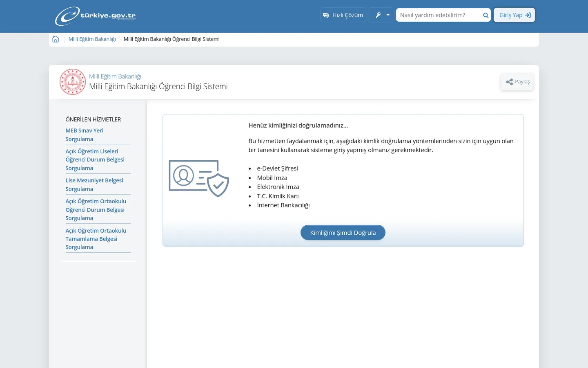
Task: Click Kimliğimi Şimdi Doğrula button
Action: click(x=343, y=233)
